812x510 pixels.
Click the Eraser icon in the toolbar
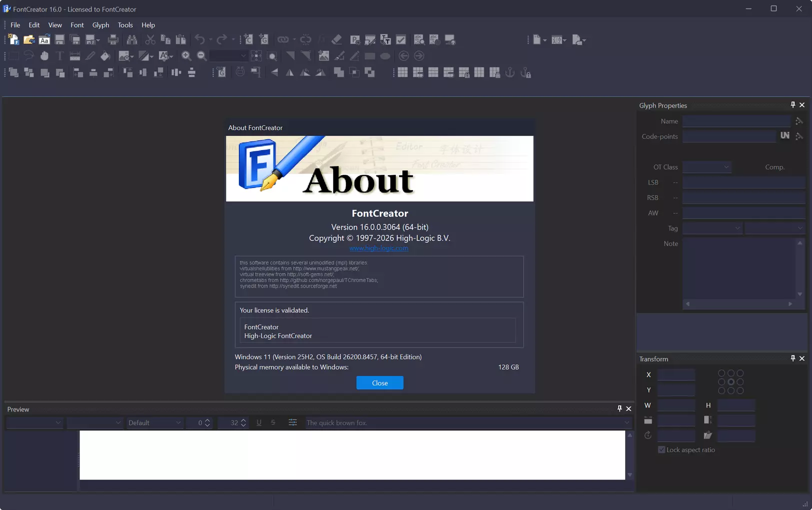coord(337,40)
